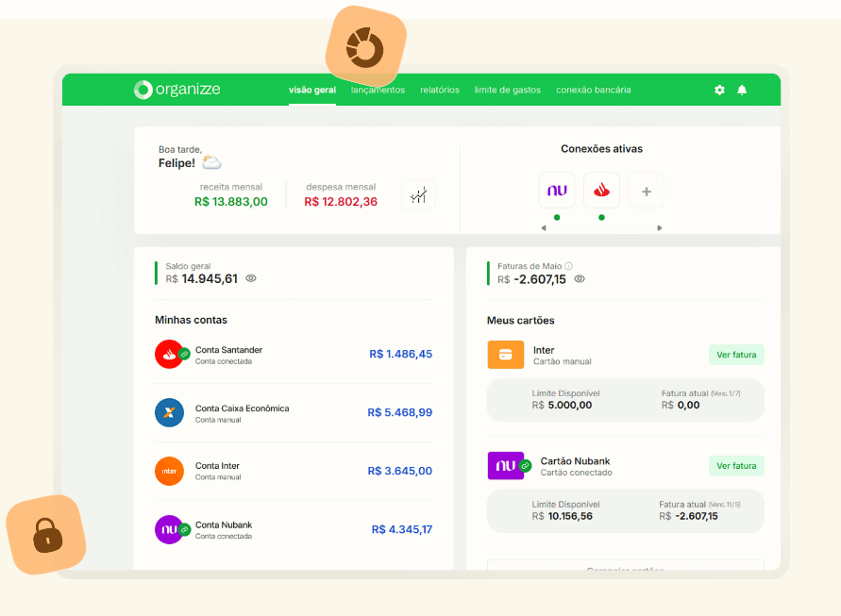Select the Santander active connection icon

click(601, 191)
